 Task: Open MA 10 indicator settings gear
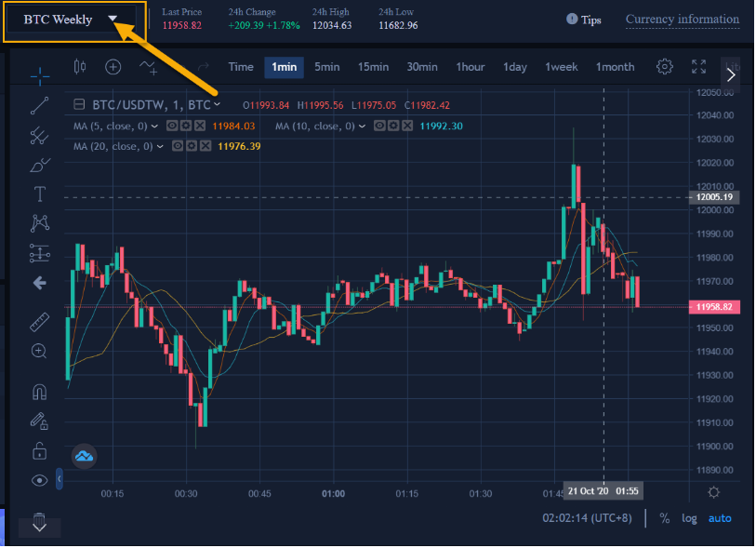click(x=394, y=126)
